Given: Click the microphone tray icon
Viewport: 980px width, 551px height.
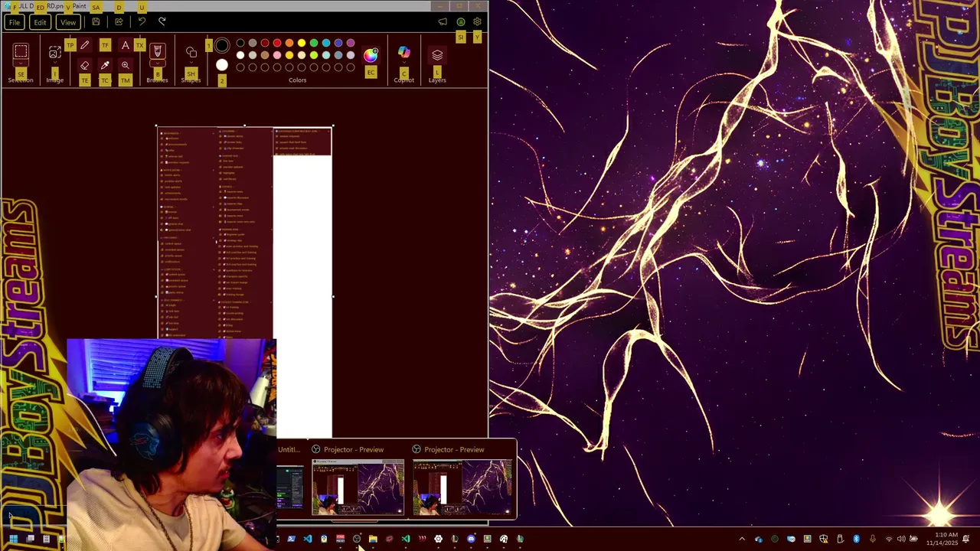Looking at the screenshot, I should (x=872, y=539).
